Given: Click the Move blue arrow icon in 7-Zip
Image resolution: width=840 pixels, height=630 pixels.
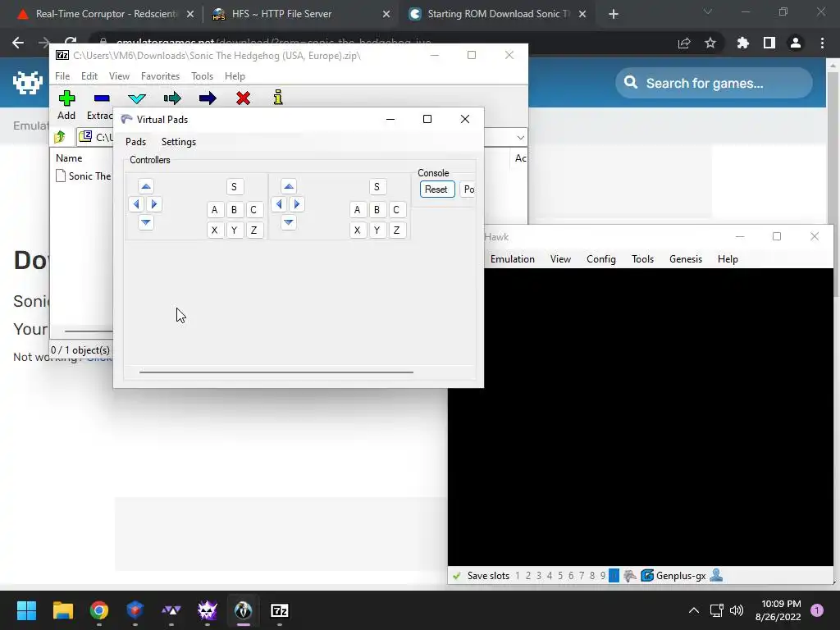Looking at the screenshot, I should coord(208,98).
